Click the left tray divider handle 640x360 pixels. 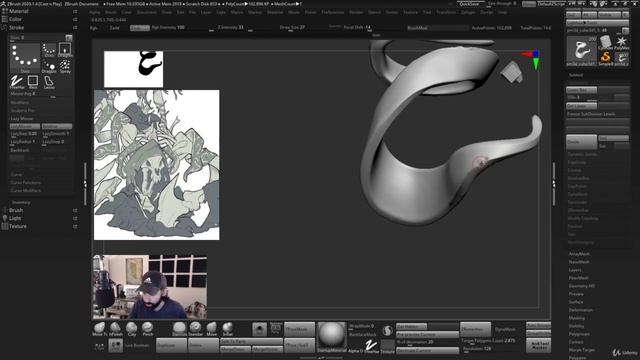point(85,184)
